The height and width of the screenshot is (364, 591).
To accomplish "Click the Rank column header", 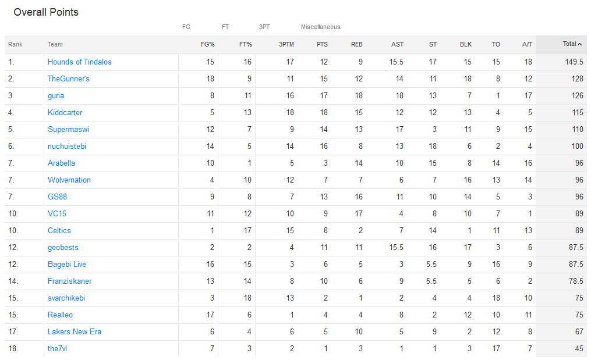I will (x=15, y=44).
